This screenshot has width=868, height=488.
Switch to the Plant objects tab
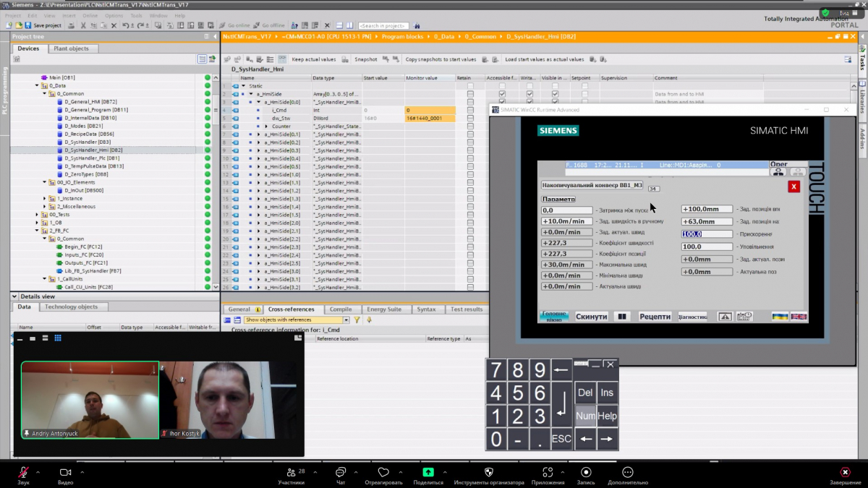[x=71, y=48]
